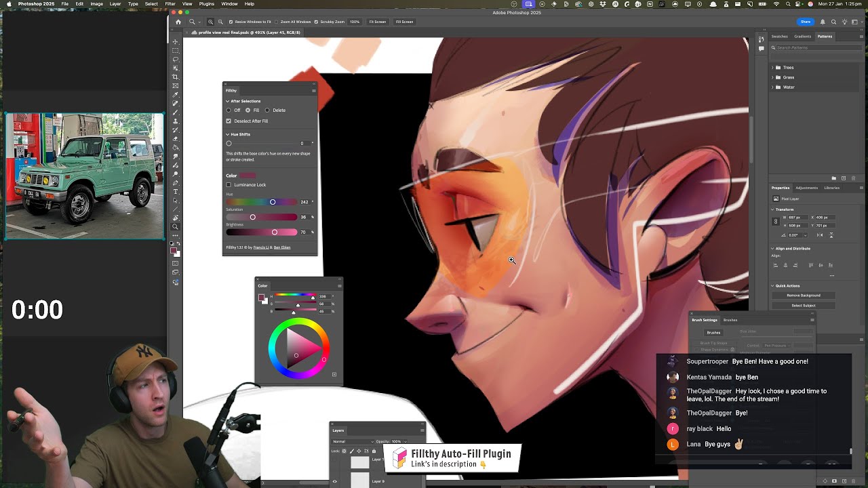Select the Move tool in the toolbar
Image resolution: width=868 pixels, height=488 pixels.
point(176,41)
